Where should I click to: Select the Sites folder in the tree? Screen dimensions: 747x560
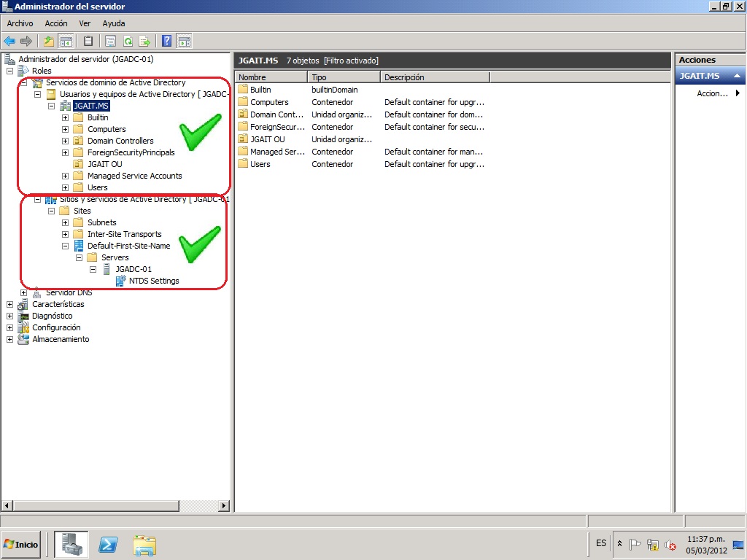point(82,211)
